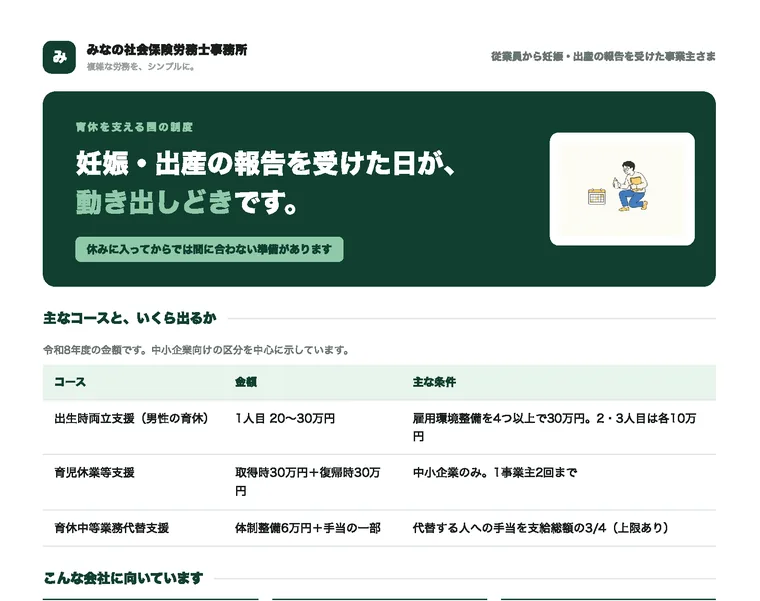This screenshot has width=760, height=601.
Task: Click the 金額 column header
Action: pos(246,382)
